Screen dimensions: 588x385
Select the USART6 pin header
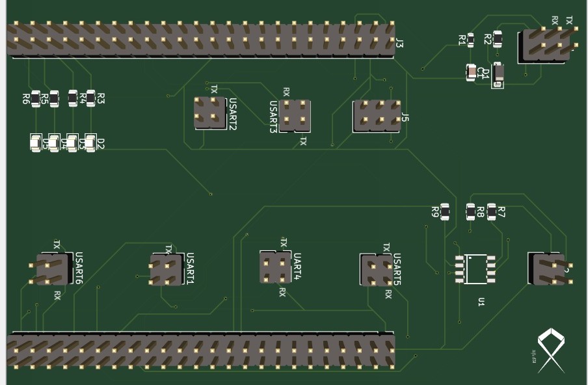coord(51,269)
